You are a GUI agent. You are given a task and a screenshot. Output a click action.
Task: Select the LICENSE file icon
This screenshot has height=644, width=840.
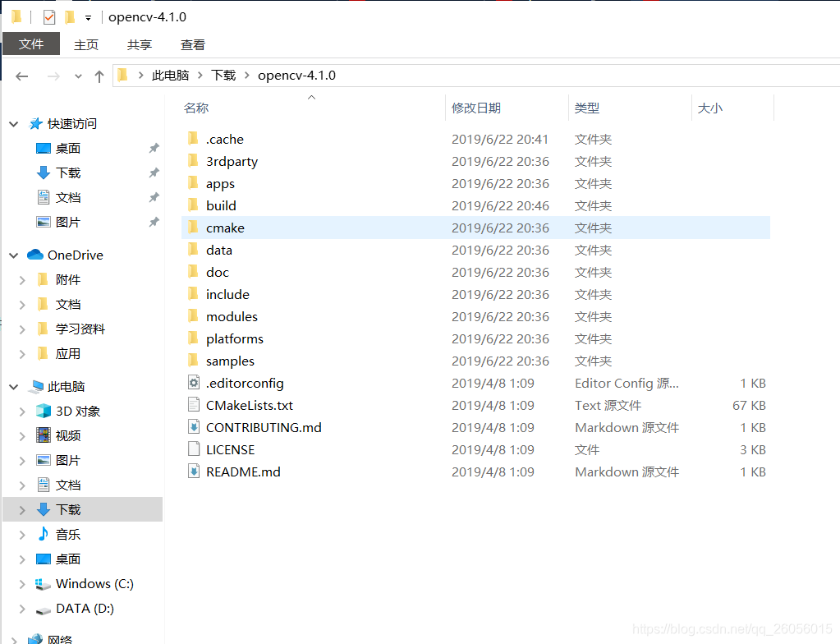pos(194,449)
